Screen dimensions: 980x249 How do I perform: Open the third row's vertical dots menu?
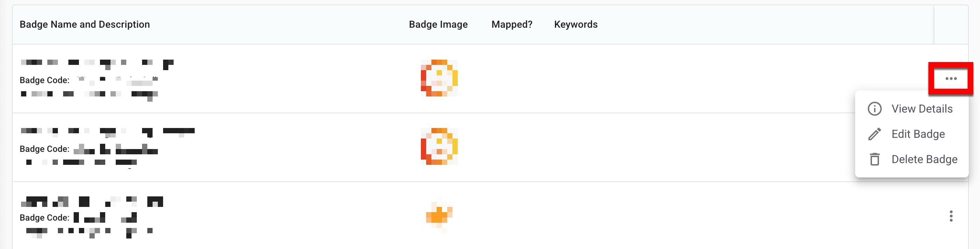(x=951, y=216)
